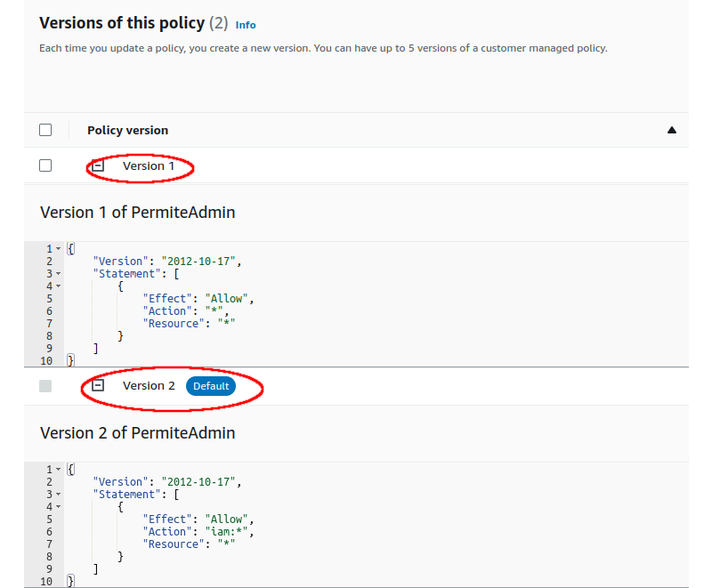Open the Info link beside the heading
Screen dimensions: 712x588
pos(246,25)
